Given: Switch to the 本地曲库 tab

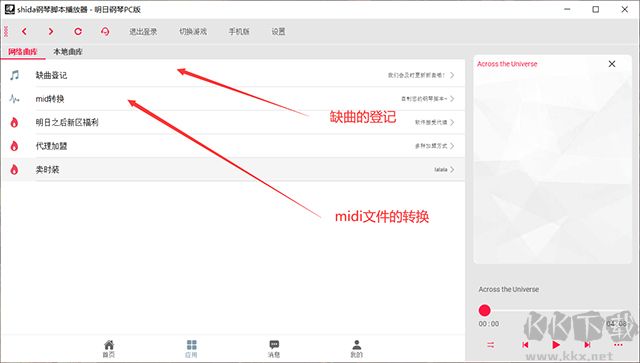Looking at the screenshot, I should click(x=68, y=52).
